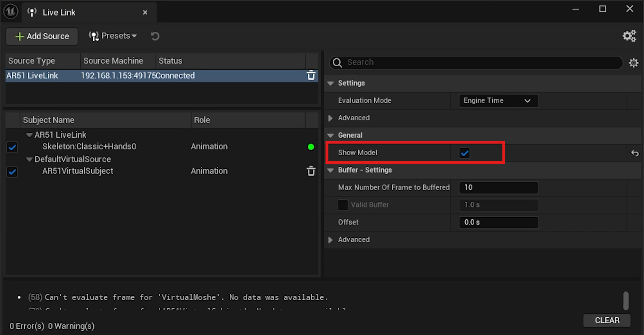This screenshot has height=335, width=644.
Task: Click the message log scrollbar
Action: coord(626,300)
